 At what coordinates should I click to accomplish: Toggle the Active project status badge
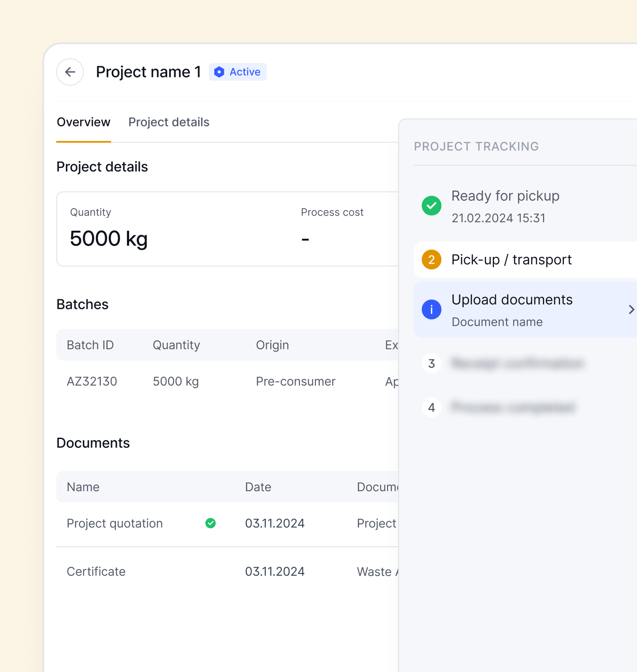pos(238,72)
